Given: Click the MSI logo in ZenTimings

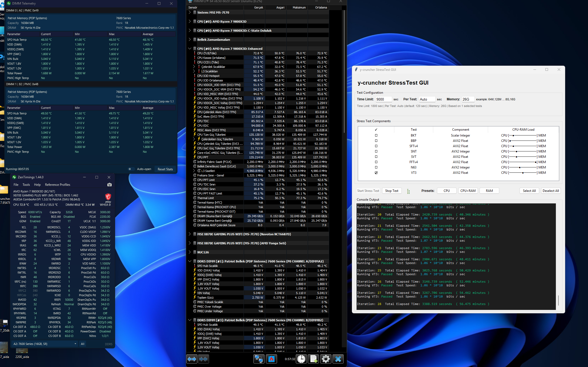Looking at the screenshot, I should (x=108, y=197).
